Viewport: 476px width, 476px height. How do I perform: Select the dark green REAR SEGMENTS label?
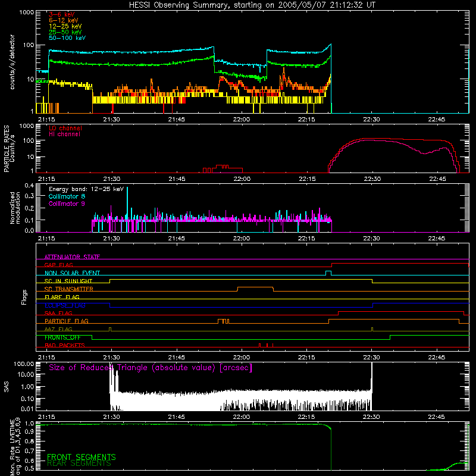coord(79,464)
